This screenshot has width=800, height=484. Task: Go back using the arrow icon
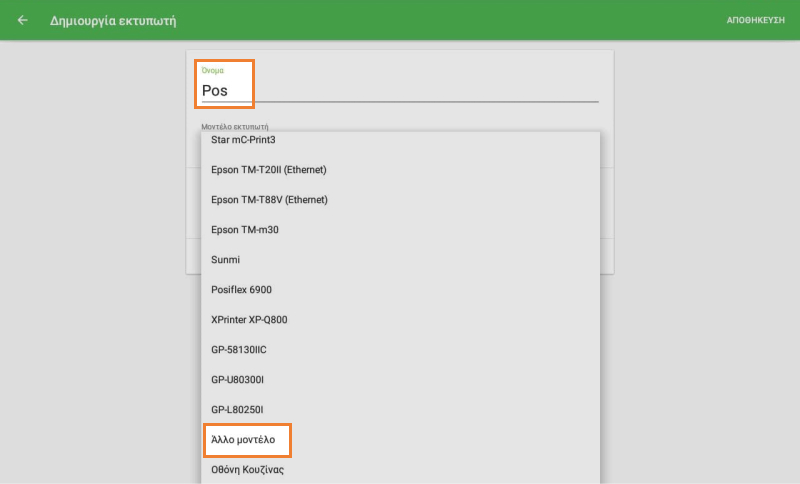click(x=22, y=20)
